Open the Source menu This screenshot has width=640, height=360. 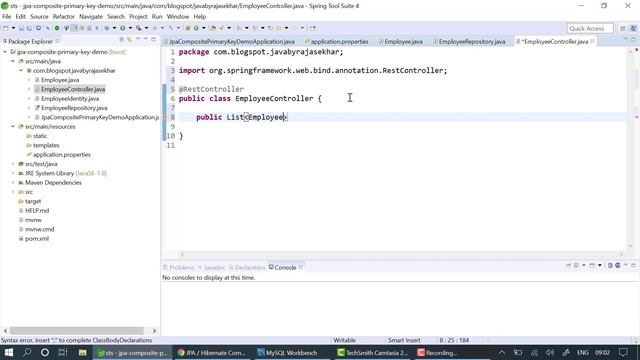(39, 17)
